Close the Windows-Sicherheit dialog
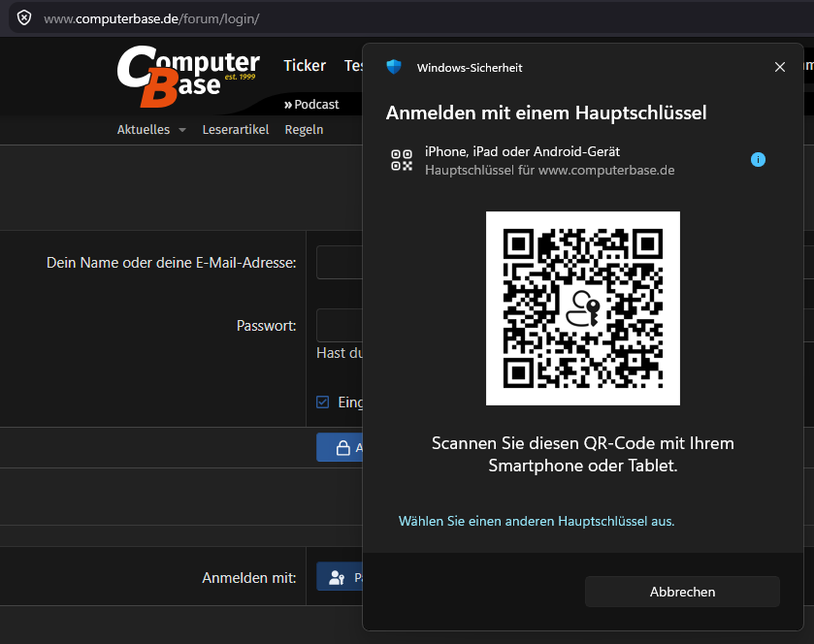The image size is (814, 644). click(780, 67)
